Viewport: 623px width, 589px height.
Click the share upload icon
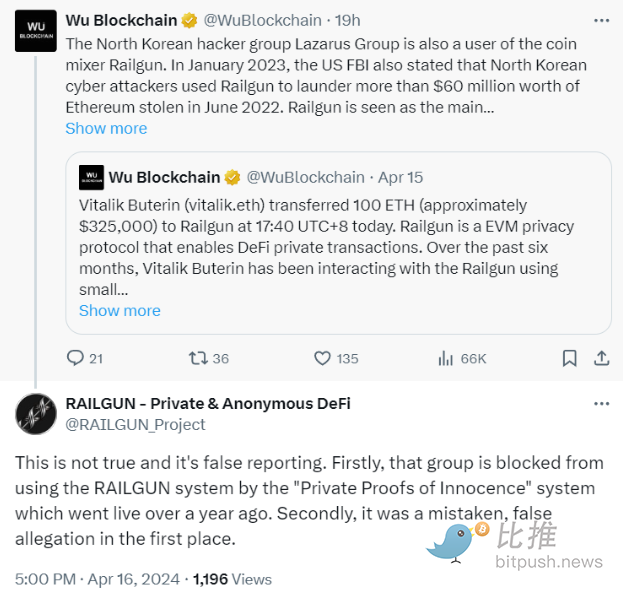click(602, 358)
